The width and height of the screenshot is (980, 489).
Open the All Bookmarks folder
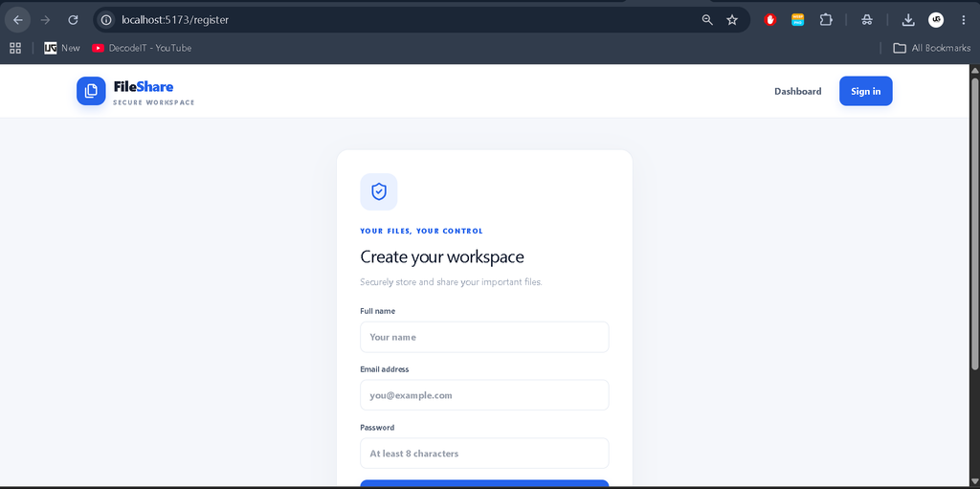coord(932,48)
